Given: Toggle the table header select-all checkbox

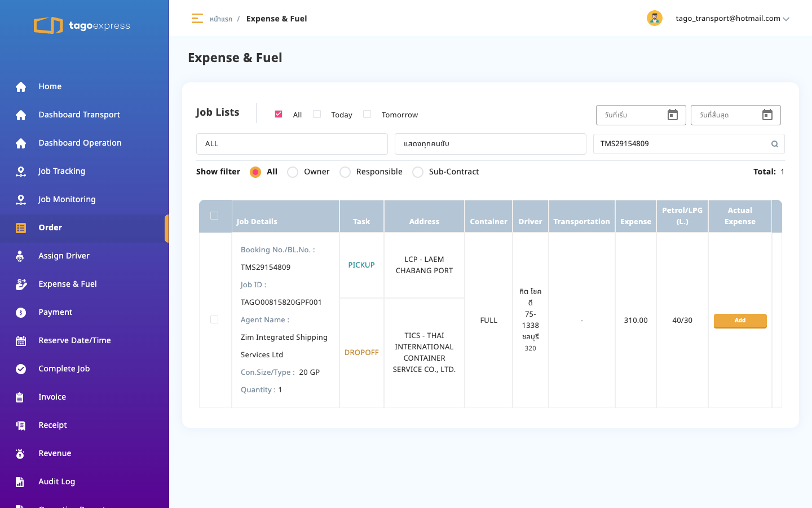Looking at the screenshot, I should coord(214,216).
